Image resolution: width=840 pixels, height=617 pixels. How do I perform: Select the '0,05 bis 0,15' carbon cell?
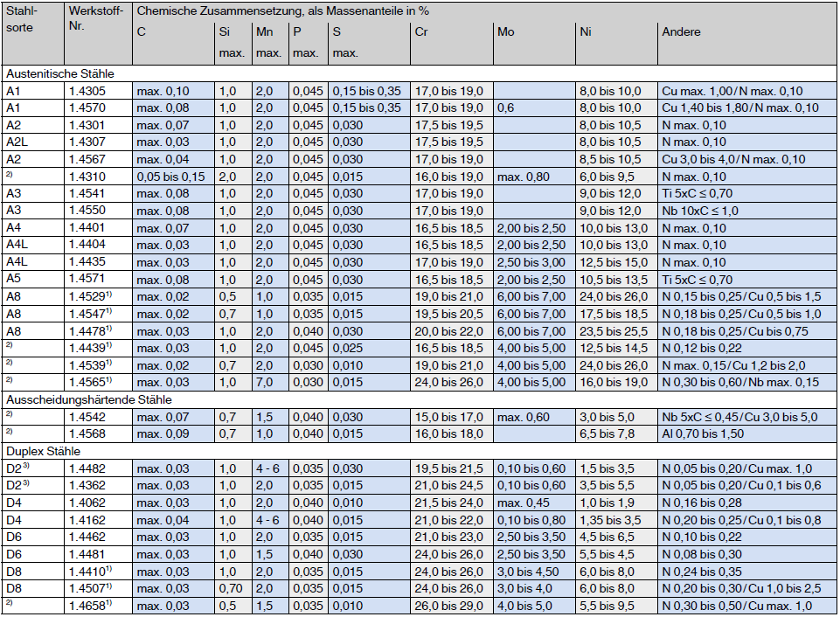(x=172, y=176)
